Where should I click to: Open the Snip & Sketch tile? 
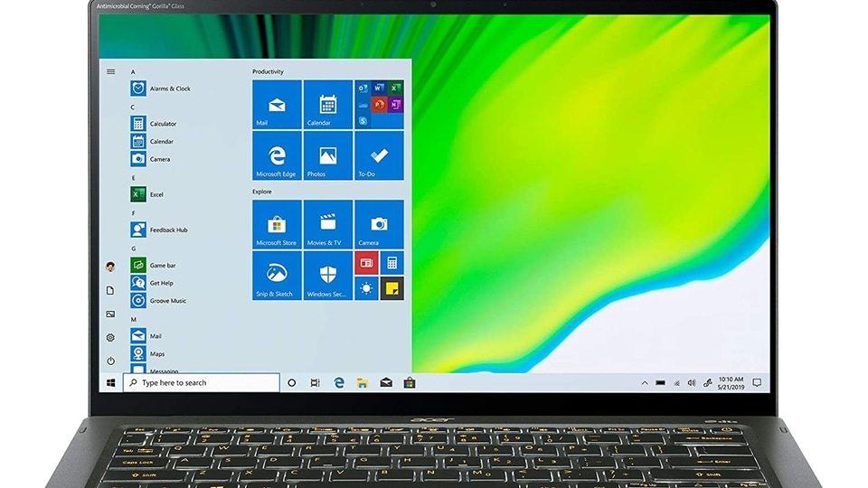pyautogui.click(x=277, y=276)
